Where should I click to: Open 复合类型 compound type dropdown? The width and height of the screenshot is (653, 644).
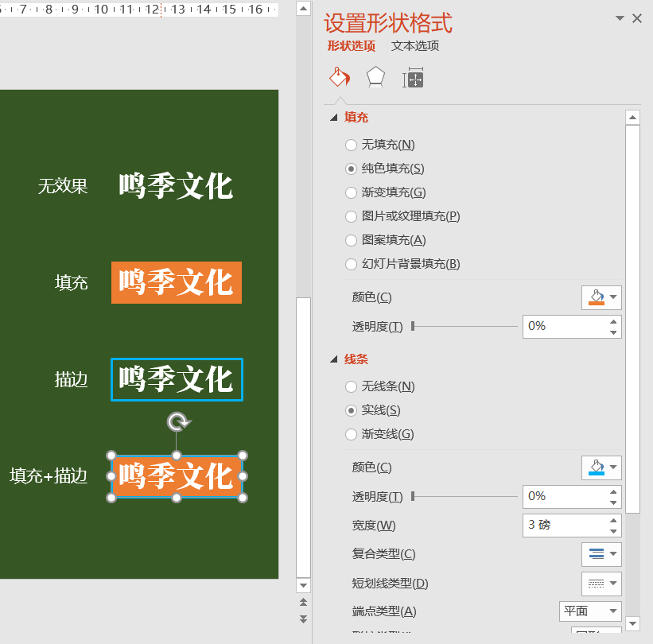tap(601, 554)
